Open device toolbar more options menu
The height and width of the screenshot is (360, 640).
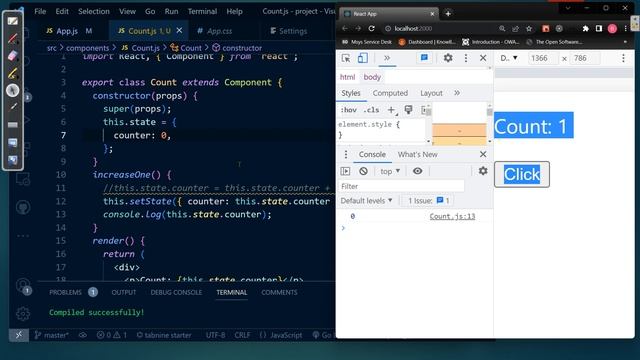(623, 58)
